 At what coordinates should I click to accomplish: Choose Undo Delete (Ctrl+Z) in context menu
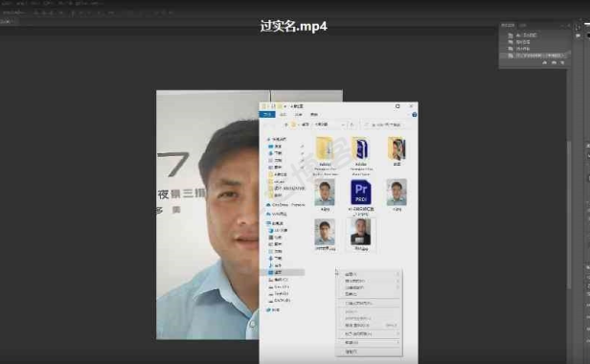369,326
